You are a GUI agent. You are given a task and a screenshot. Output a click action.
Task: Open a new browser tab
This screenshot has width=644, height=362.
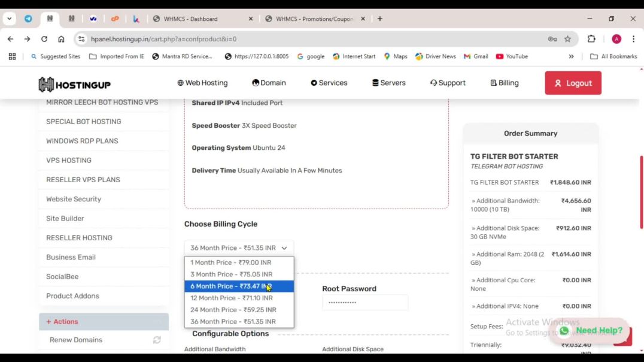(x=380, y=19)
